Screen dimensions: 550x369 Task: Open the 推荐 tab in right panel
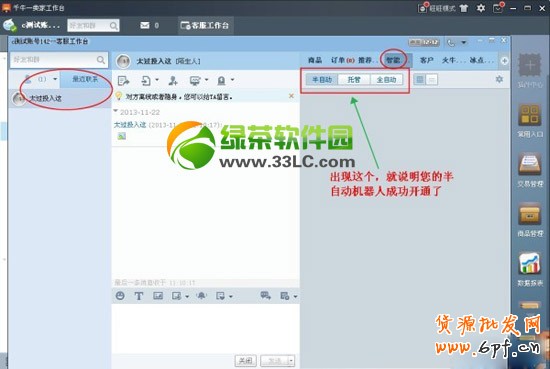click(x=366, y=60)
